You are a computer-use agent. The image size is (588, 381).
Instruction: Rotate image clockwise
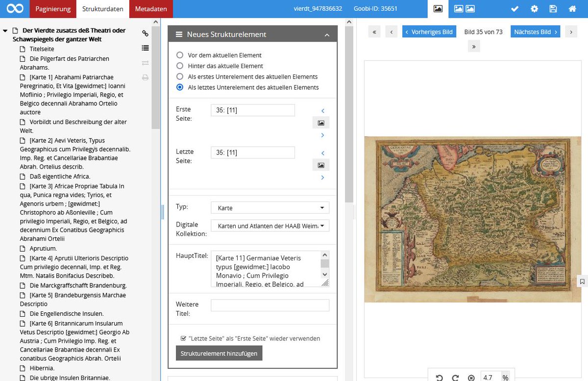tap(455, 378)
